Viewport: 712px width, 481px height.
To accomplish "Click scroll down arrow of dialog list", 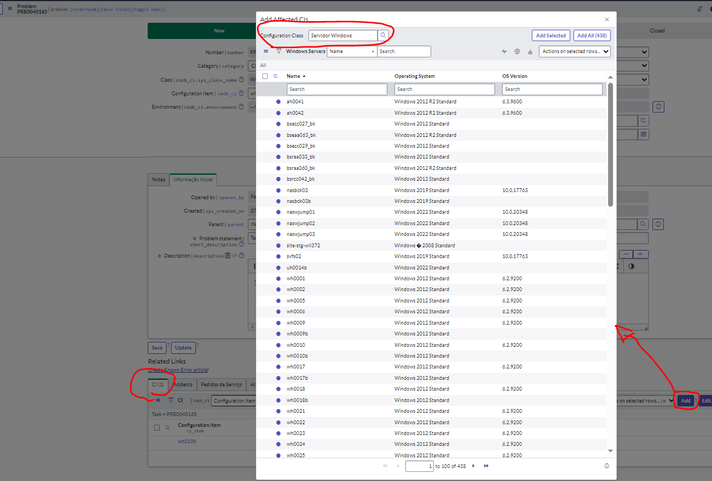I will 610,451.
